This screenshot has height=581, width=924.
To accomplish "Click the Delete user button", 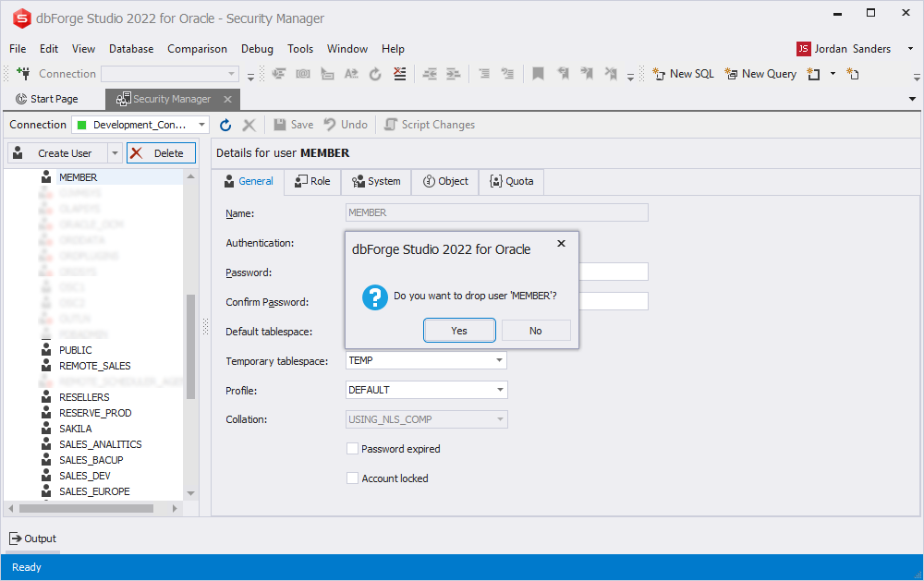I will [161, 153].
